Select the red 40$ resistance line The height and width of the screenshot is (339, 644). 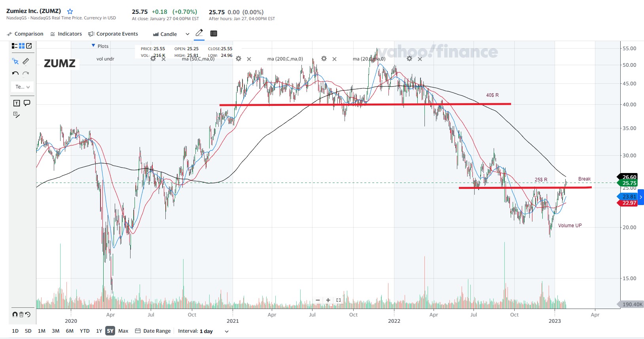(x=365, y=104)
